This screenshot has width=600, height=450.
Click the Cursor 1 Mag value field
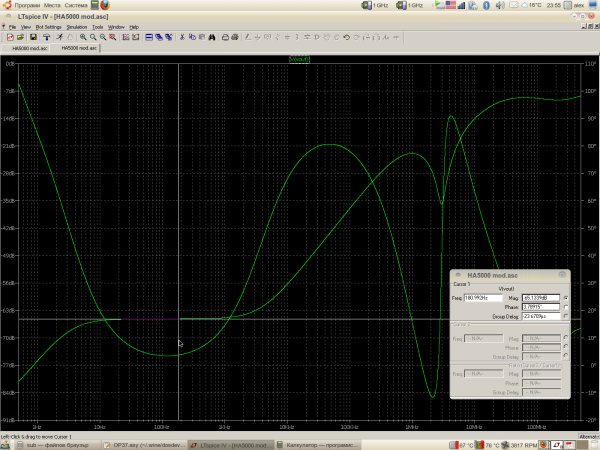point(541,298)
